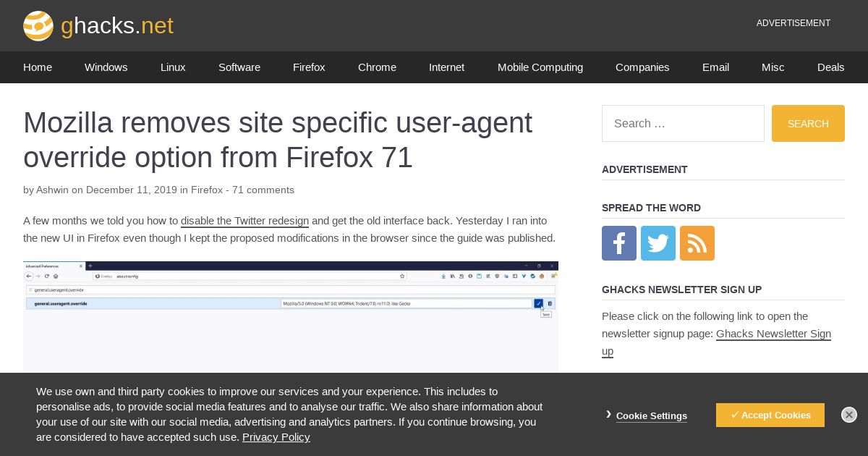Open the Twitter share icon

(x=658, y=243)
